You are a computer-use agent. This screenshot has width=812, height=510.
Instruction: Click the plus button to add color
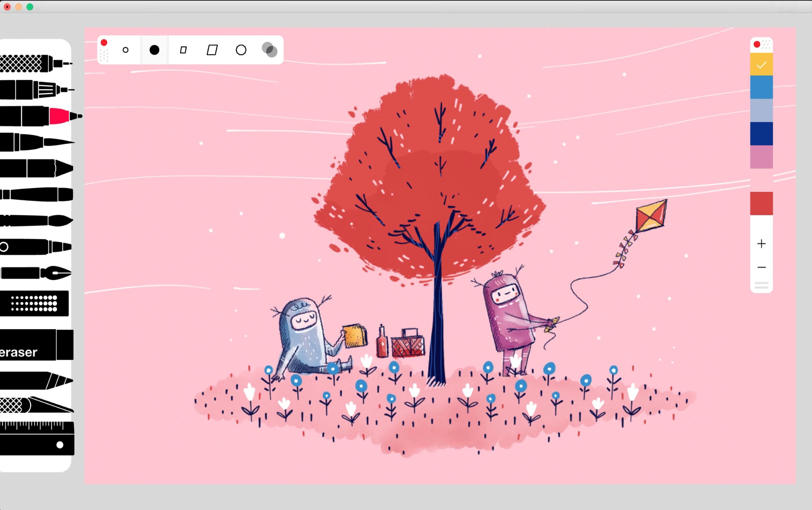point(761,244)
